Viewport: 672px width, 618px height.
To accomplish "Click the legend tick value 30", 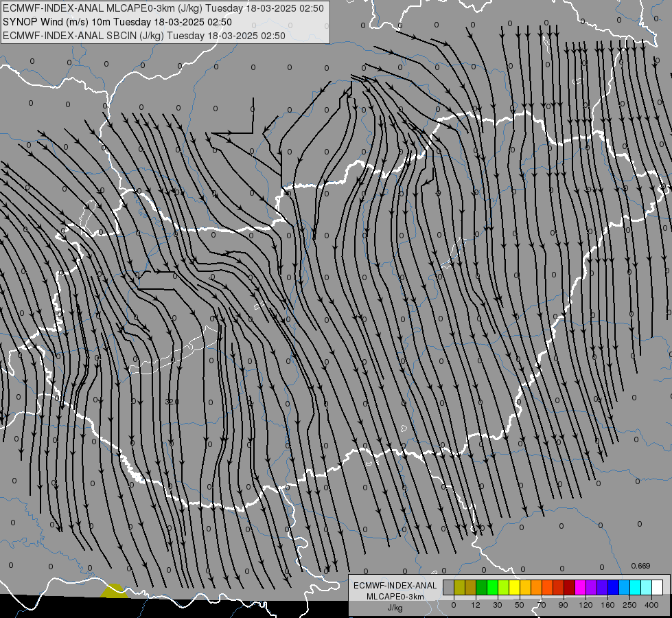I will [498, 605].
